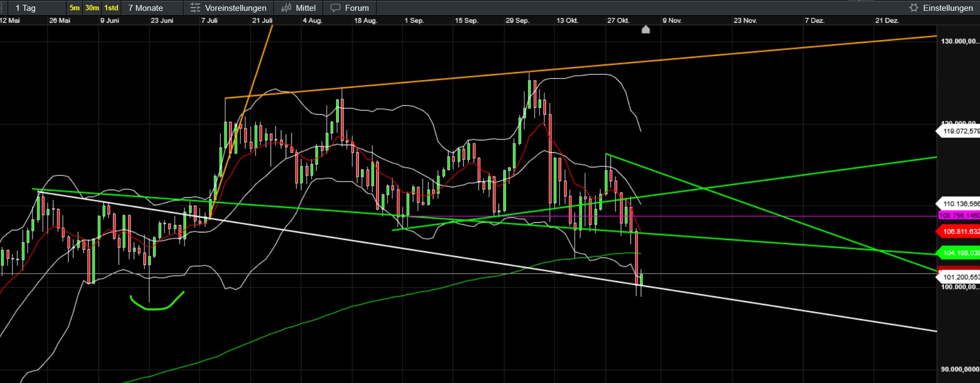Open the Mittel price type menu

pyautogui.click(x=305, y=8)
